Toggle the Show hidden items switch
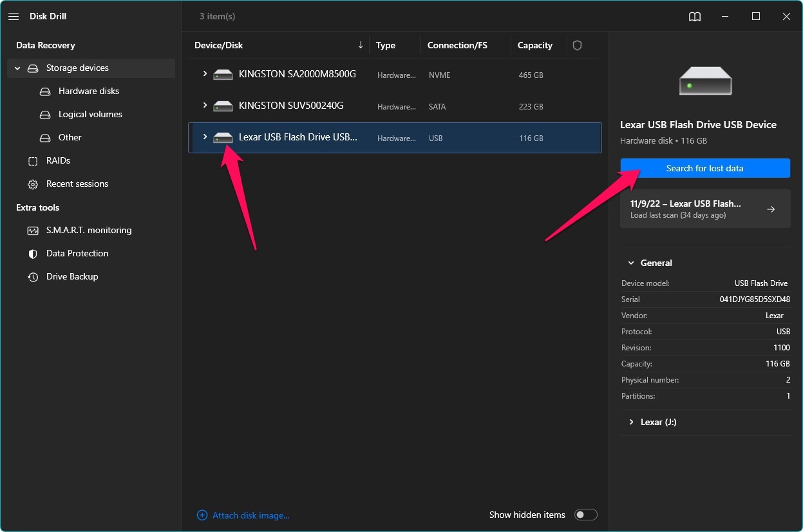 pyautogui.click(x=586, y=515)
